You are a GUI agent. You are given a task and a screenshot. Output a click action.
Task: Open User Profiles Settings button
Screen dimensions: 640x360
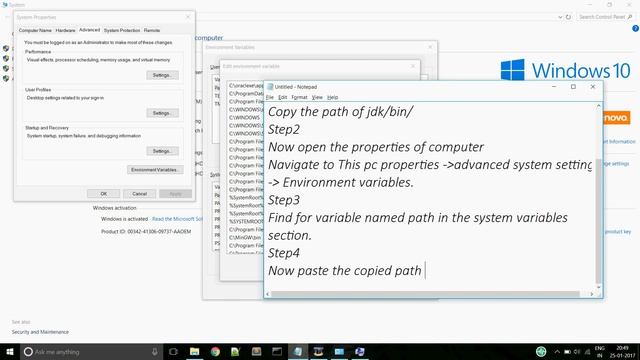tap(162, 113)
